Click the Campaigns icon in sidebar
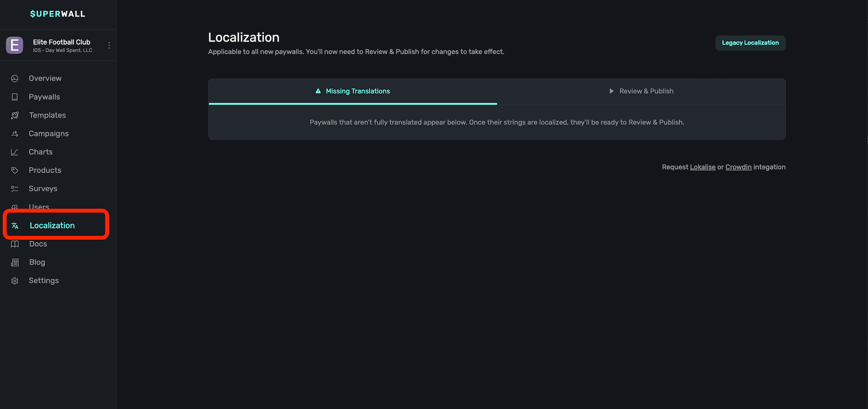 (15, 134)
